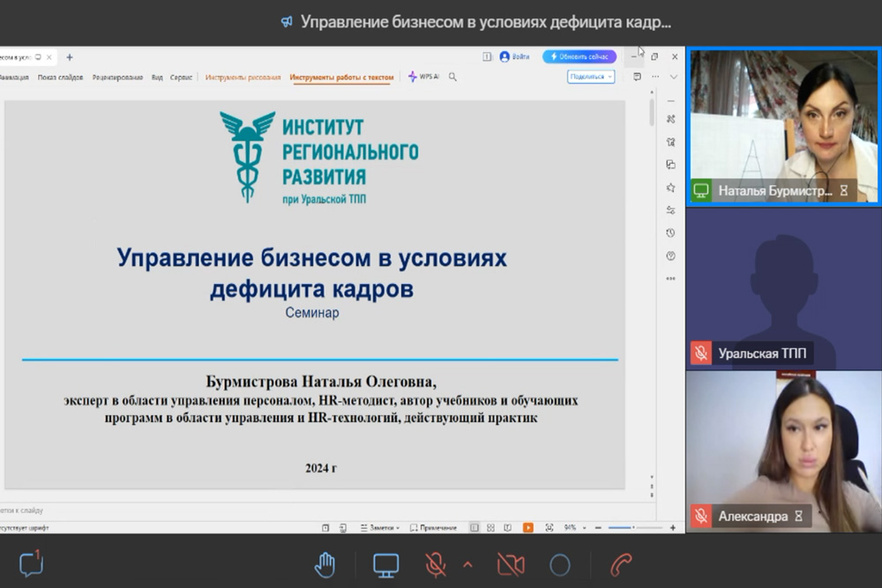
Task: Click Семинар subtitle on slide
Action: [311, 313]
